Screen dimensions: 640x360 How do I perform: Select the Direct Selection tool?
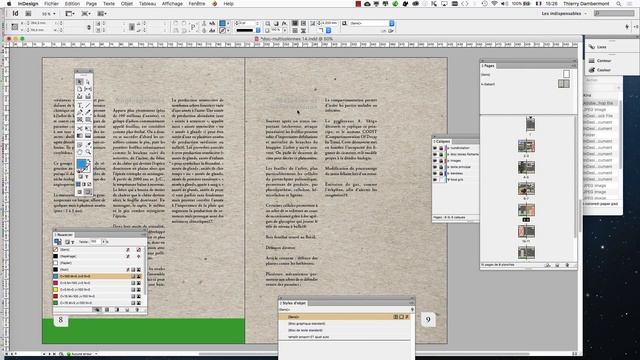88,82
